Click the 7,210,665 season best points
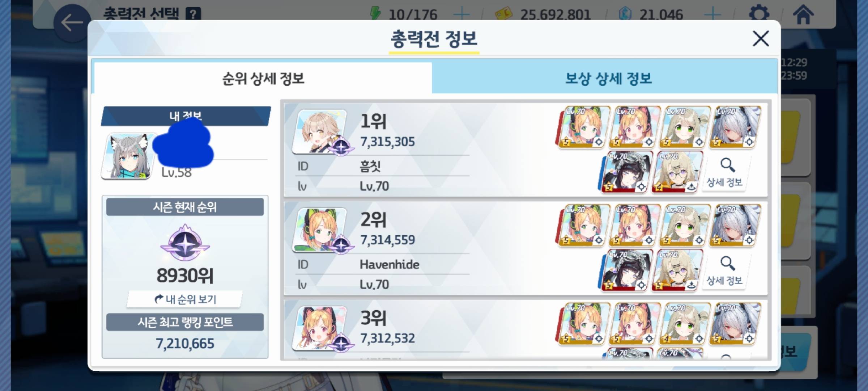The width and height of the screenshot is (868, 391). (x=185, y=344)
